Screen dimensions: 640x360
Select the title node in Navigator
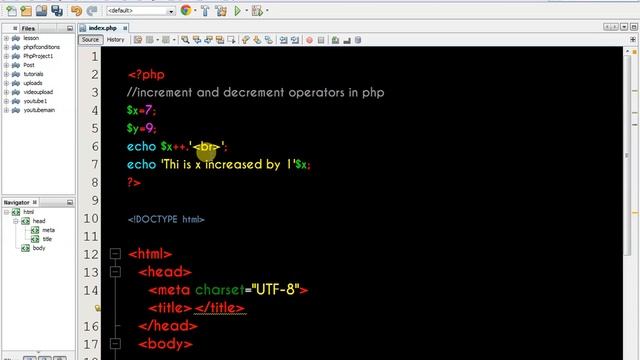coord(47,239)
